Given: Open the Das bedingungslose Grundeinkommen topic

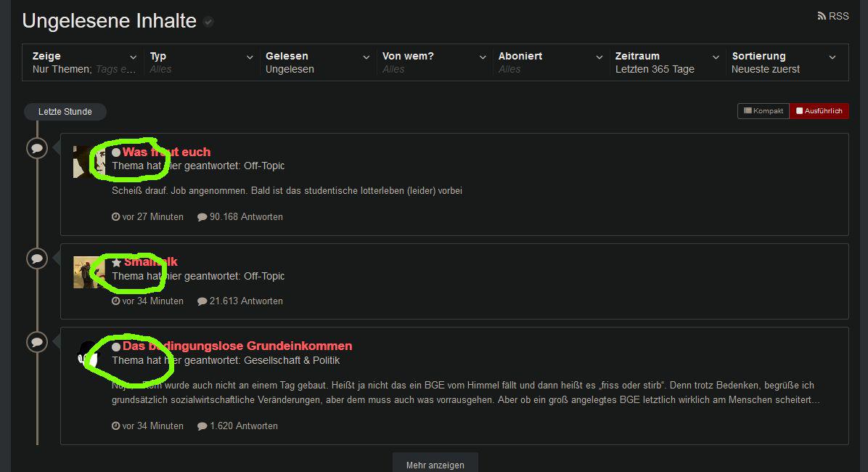Looking at the screenshot, I should [237, 346].
